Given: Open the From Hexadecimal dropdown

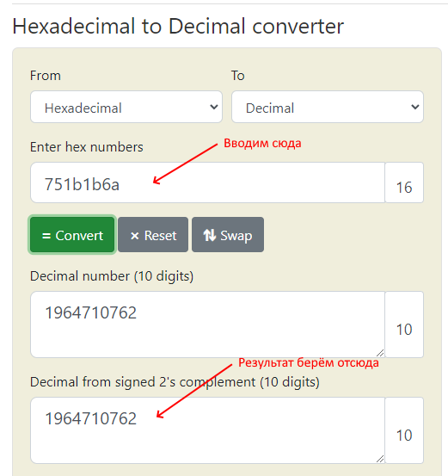Looking at the screenshot, I should 126,107.
